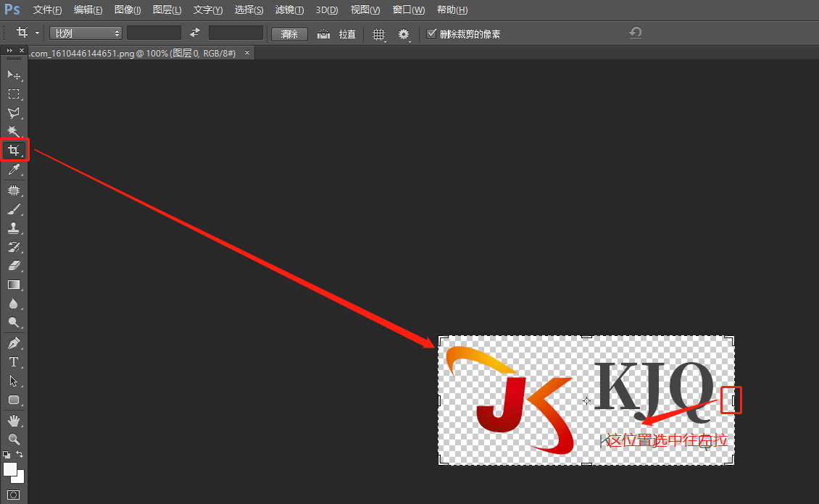This screenshot has width=819, height=504.
Task: Expand the toolbox with double-arrow icon
Action: coord(9,50)
